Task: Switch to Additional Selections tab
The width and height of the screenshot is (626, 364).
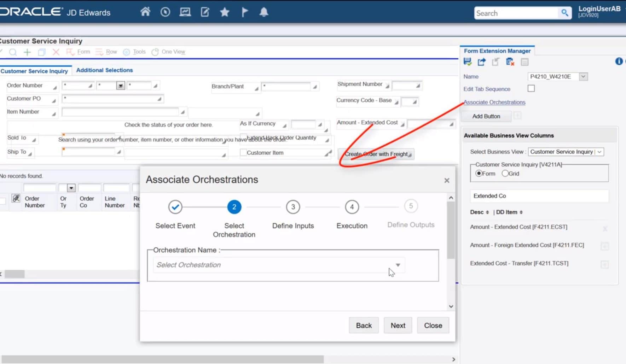Action: [104, 70]
